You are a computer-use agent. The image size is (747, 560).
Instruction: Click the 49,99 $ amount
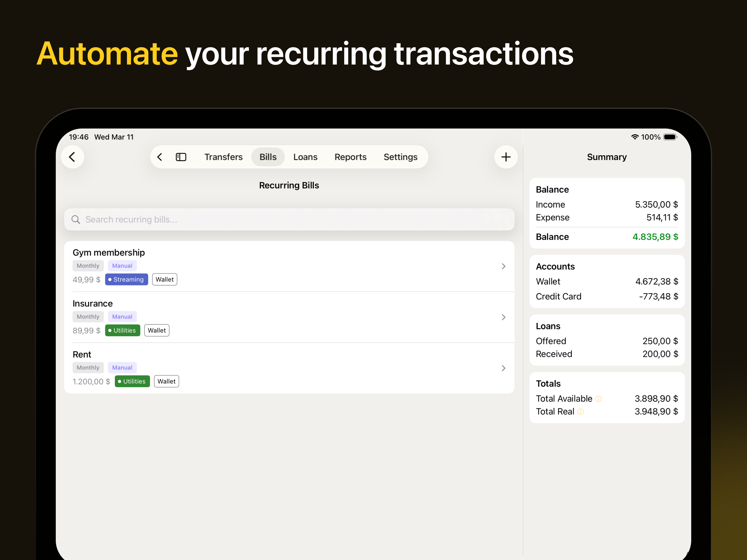coord(86,280)
